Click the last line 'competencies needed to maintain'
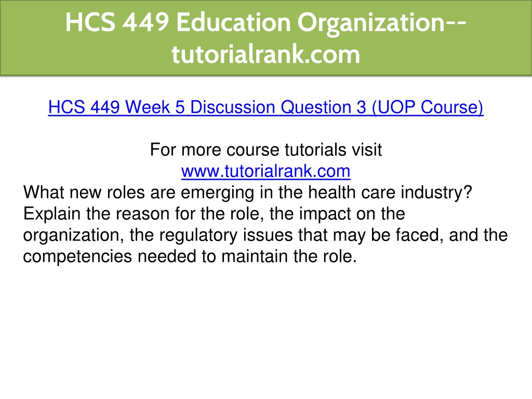The width and height of the screenshot is (532, 399). [x=190, y=256]
